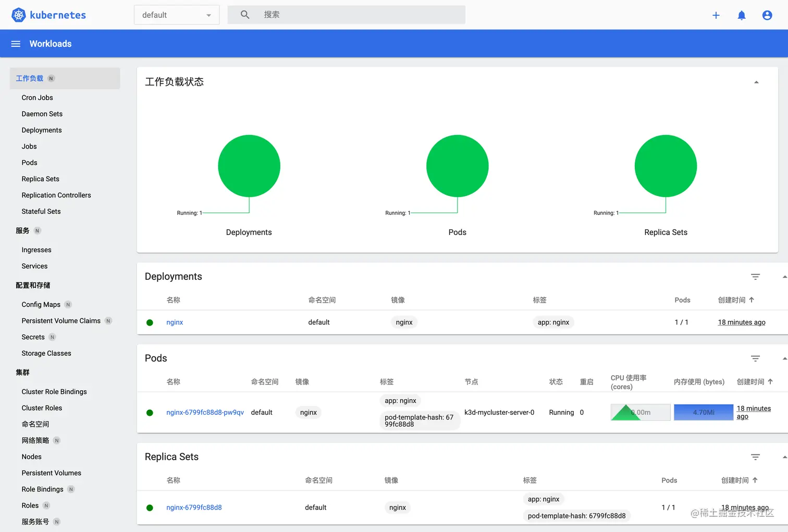Click Running status text in Pods row

[x=561, y=413]
